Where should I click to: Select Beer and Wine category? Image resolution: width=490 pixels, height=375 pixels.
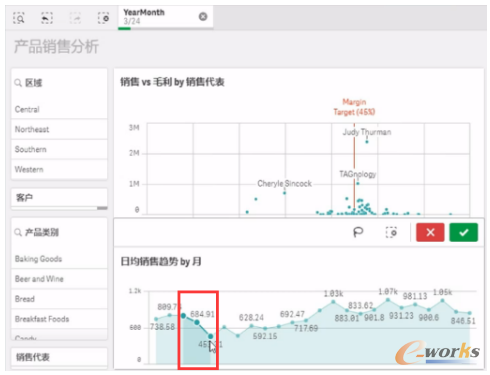pos(59,279)
